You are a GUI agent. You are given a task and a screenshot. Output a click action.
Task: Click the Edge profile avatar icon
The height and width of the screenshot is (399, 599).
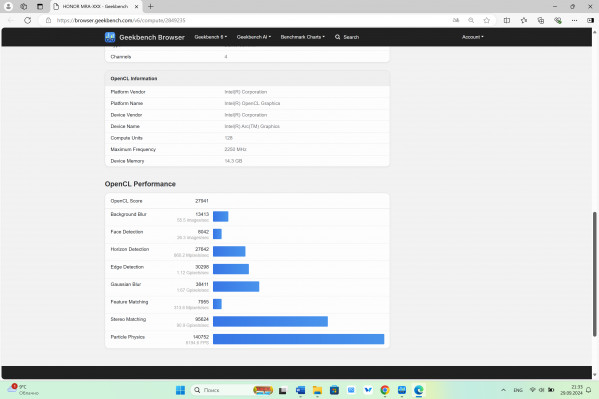[8, 6]
